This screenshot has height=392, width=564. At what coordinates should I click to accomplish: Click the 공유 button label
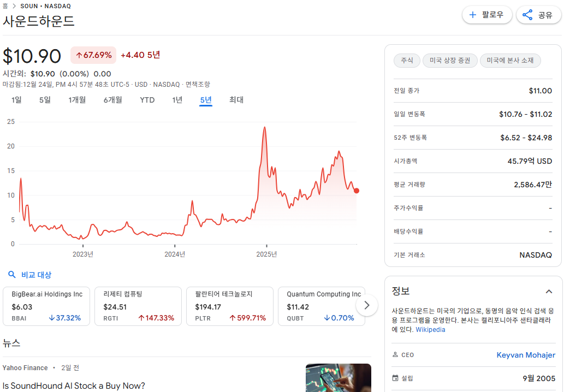click(x=545, y=15)
